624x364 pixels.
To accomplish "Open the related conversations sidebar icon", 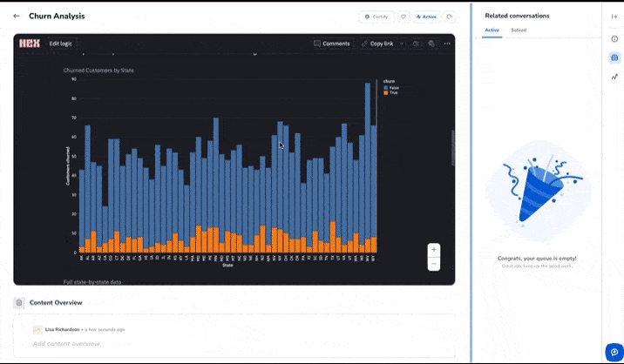I will coord(614,57).
